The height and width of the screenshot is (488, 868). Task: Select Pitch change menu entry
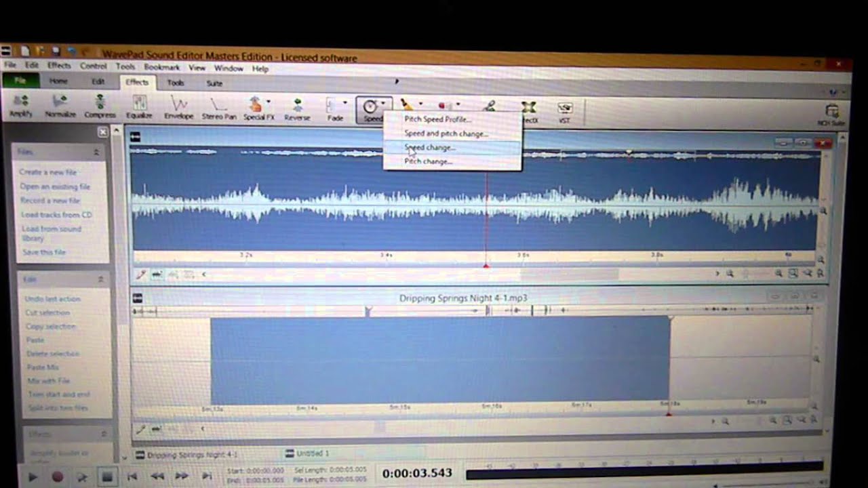pyautogui.click(x=428, y=161)
